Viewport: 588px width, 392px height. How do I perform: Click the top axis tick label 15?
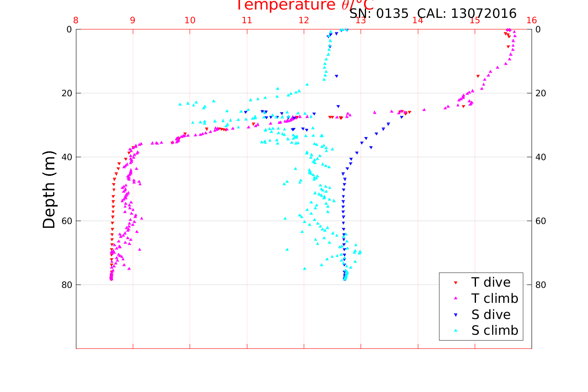click(x=475, y=21)
